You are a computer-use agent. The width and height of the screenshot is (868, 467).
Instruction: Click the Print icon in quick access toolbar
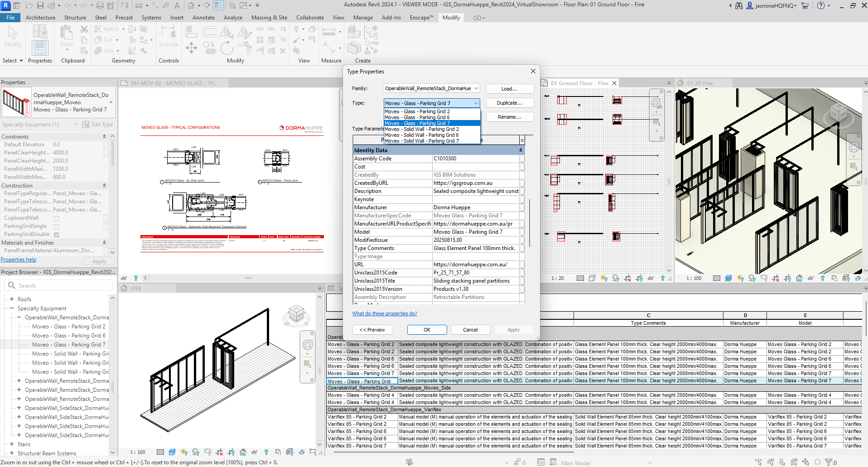pyautogui.click(x=100, y=5)
